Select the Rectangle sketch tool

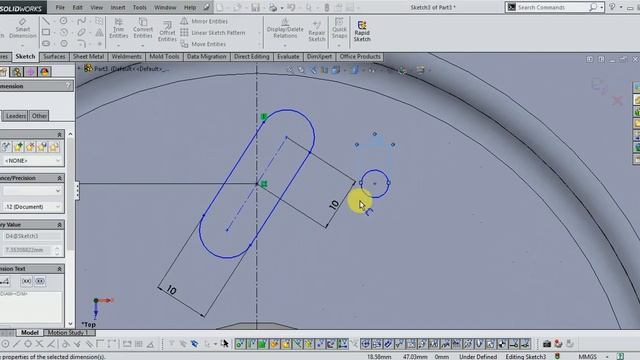(x=46, y=32)
